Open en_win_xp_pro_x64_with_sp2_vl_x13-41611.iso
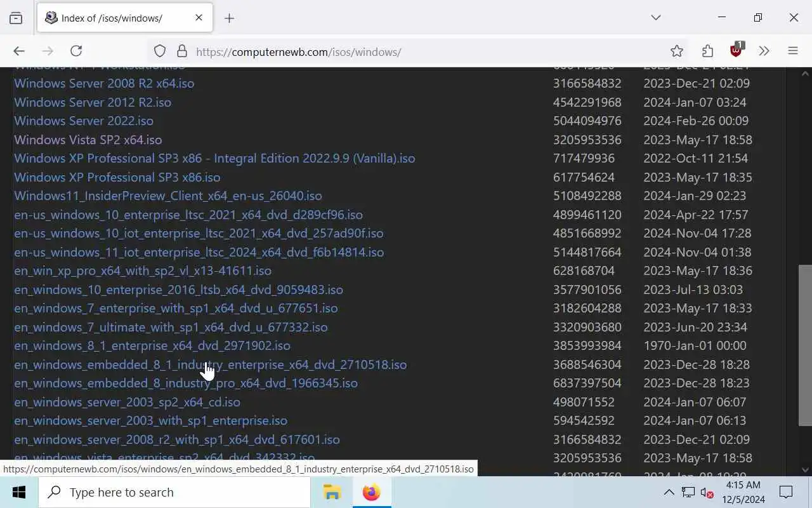 click(x=143, y=271)
